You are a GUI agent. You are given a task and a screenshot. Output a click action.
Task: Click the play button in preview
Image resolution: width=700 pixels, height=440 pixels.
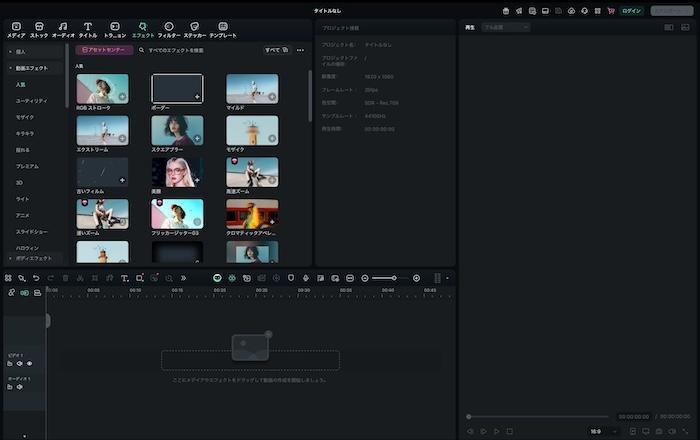496,431
